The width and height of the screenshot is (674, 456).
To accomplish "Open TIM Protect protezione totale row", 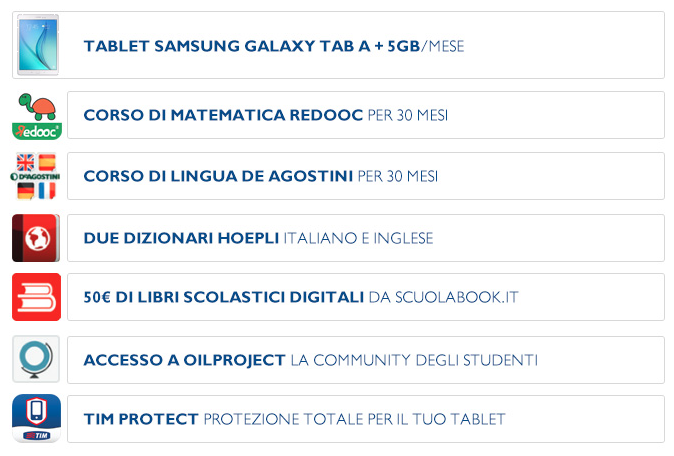I will point(366,419).
